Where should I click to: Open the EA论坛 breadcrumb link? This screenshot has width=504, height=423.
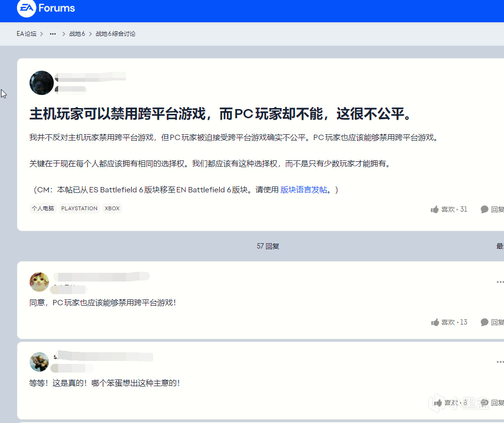pyautogui.click(x=26, y=34)
